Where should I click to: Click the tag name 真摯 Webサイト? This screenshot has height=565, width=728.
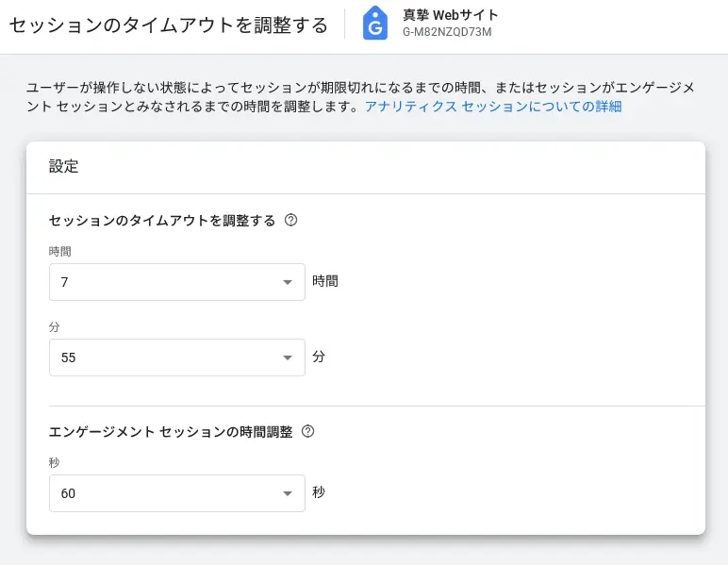point(450,15)
